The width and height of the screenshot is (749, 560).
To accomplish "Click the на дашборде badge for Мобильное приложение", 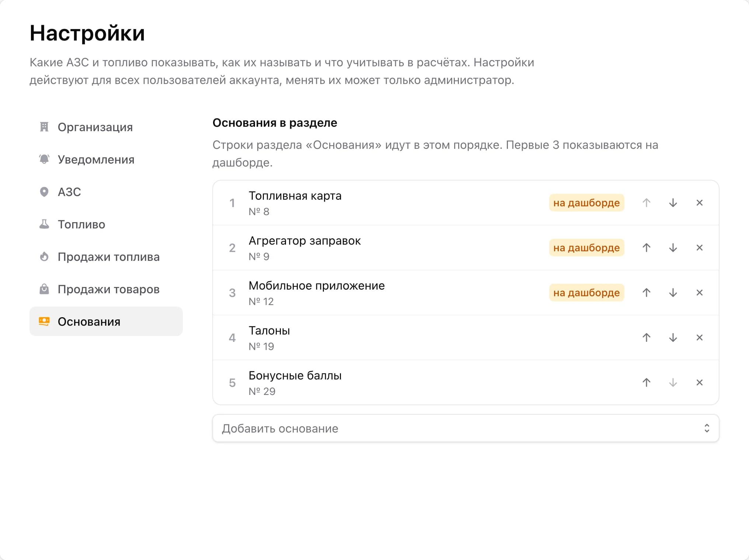I will 586,293.
